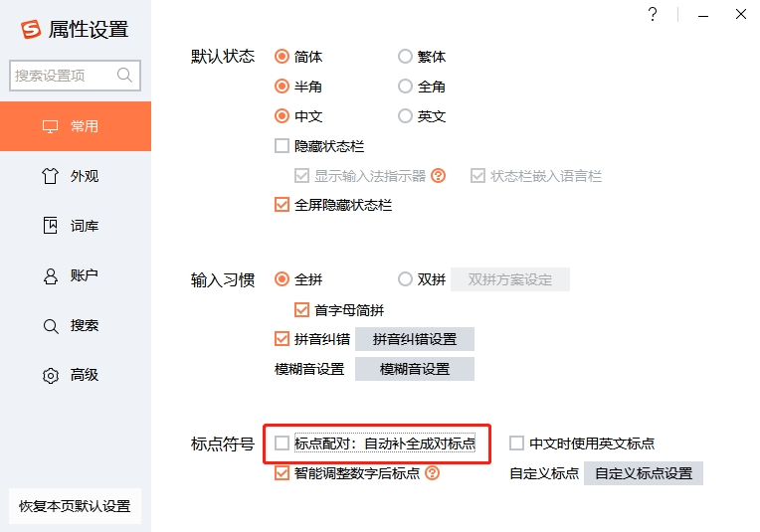The height and width of the screenshot is (532, 760).
Task: Toggle 拼音纠错 checkbox
Action: point(283,339)
